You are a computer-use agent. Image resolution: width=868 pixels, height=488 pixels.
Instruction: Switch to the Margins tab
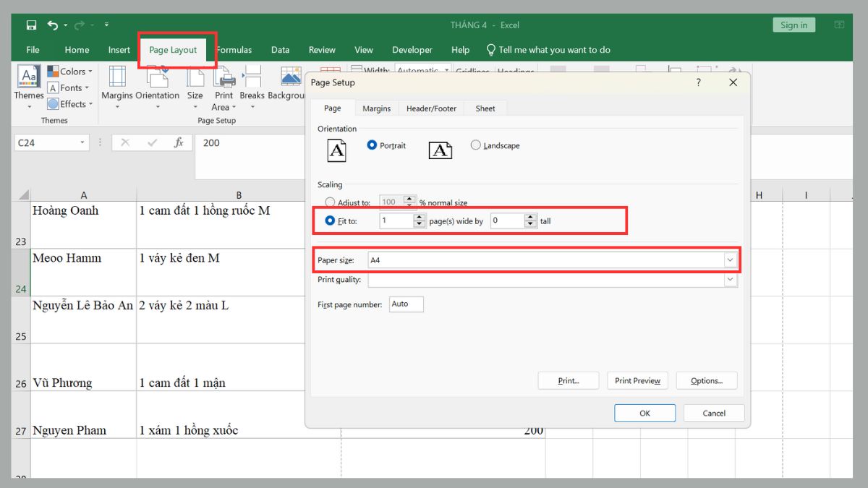pos(376,108)
